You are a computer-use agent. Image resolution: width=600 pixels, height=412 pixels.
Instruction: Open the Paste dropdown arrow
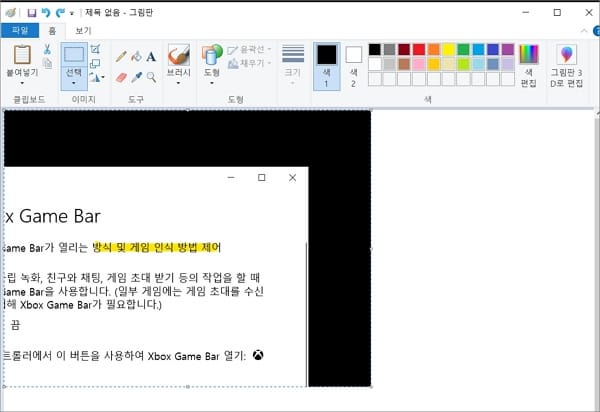click(22, 83)
